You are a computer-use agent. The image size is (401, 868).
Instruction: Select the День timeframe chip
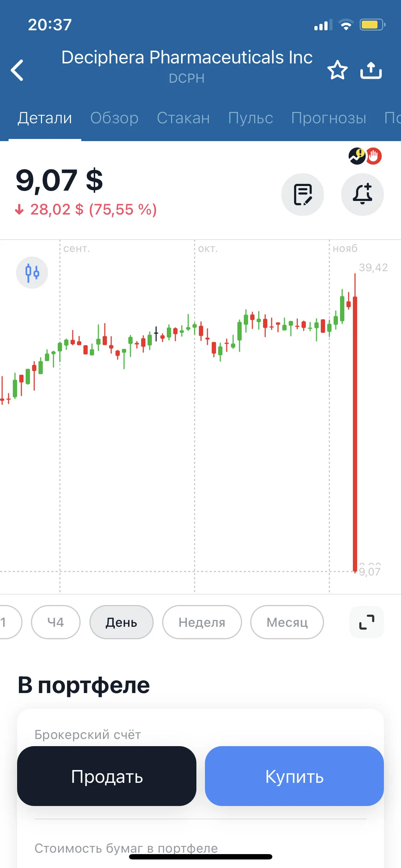click(122, 622)
